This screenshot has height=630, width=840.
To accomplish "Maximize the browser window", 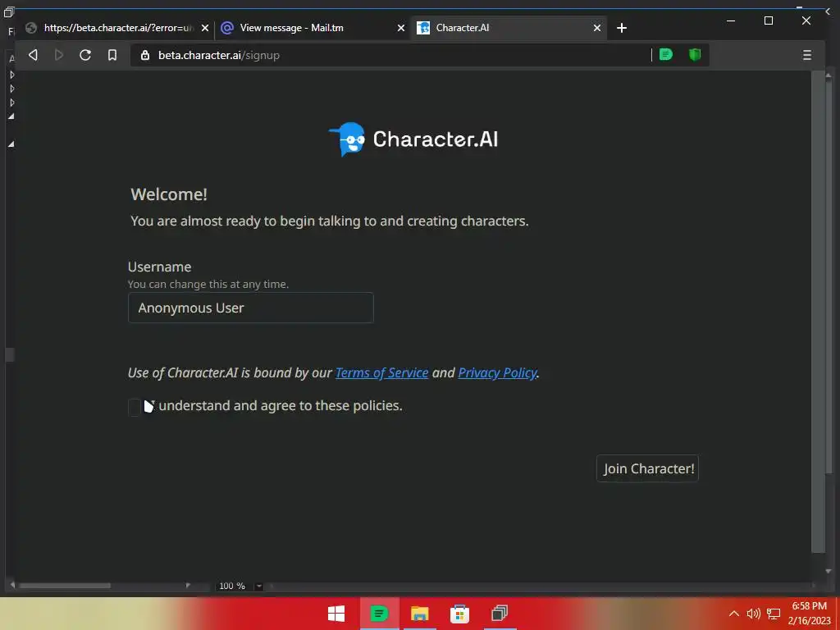I will [x=768, y=21].
